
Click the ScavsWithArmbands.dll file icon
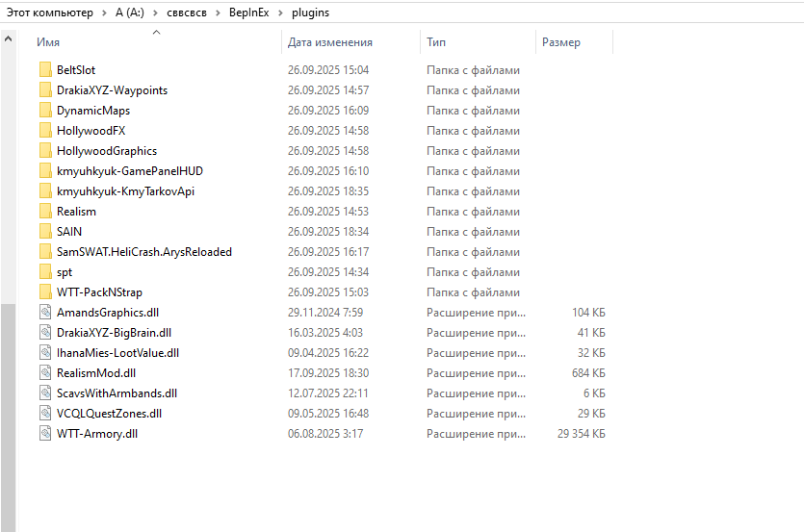45,393
